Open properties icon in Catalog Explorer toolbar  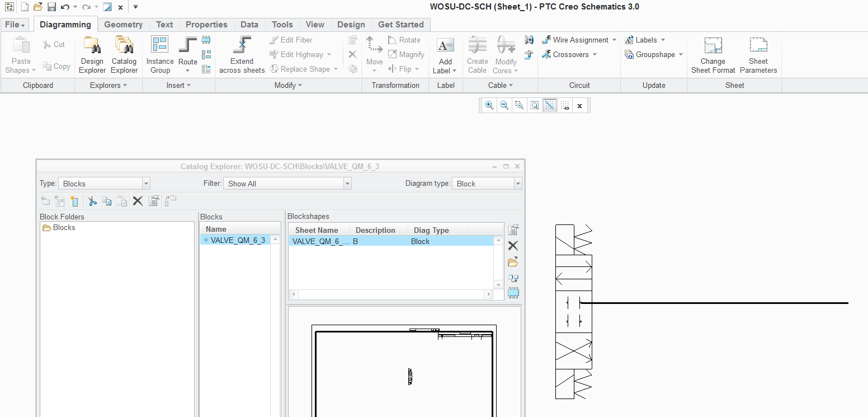click(x=154, y=202)
